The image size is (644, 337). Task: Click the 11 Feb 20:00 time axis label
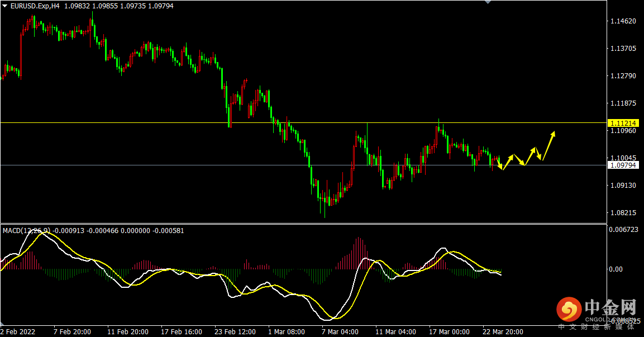tap(128, 331)
